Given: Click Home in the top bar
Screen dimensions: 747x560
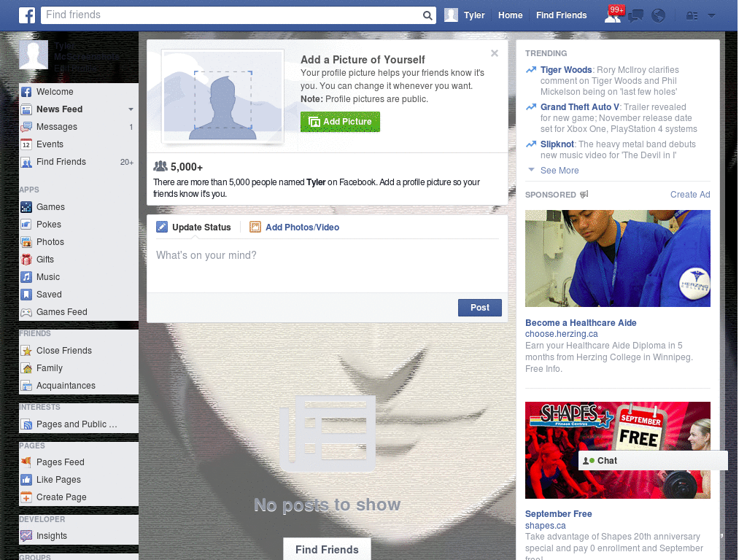Looking at the screenshot, I should (510, 15).
